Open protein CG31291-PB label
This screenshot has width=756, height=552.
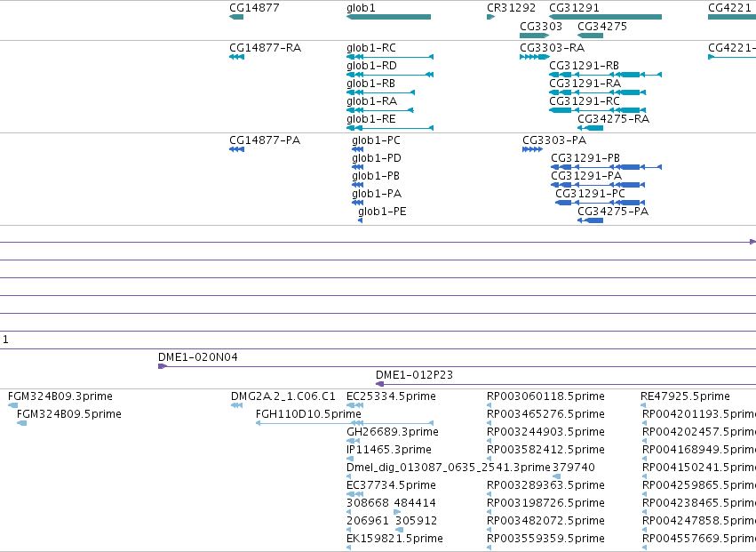585,158
